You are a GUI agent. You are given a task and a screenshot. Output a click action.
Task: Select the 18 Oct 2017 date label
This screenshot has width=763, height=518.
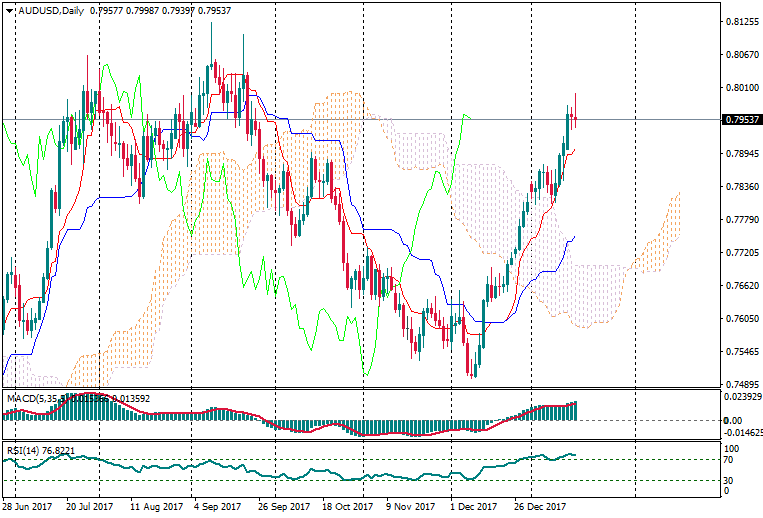[345, 507]
